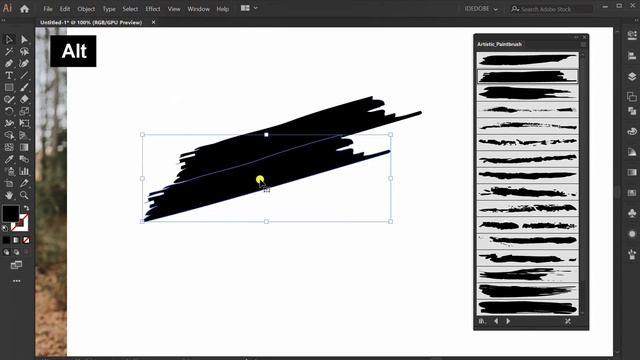Open the Brushes panel dock icon
Screen dimensions: 640x360
coord(632,255)
